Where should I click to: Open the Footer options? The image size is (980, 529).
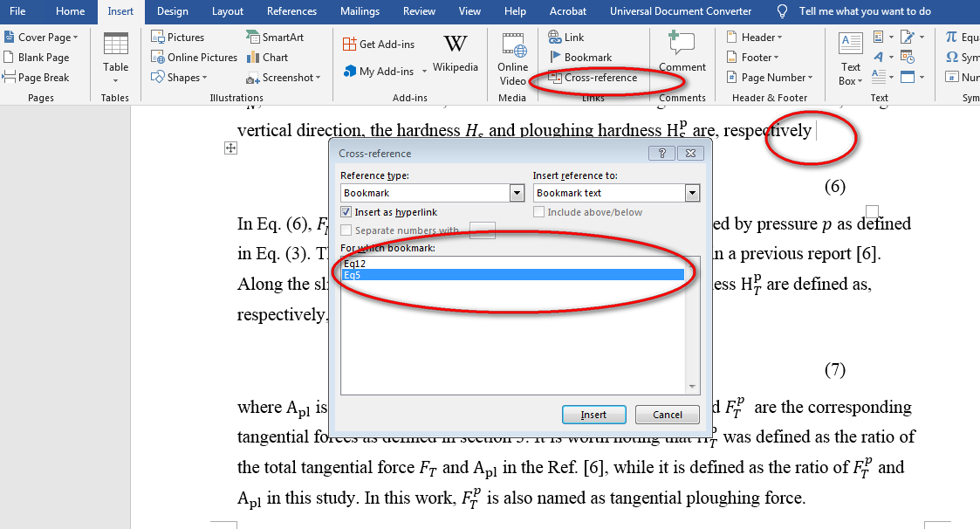752,58
